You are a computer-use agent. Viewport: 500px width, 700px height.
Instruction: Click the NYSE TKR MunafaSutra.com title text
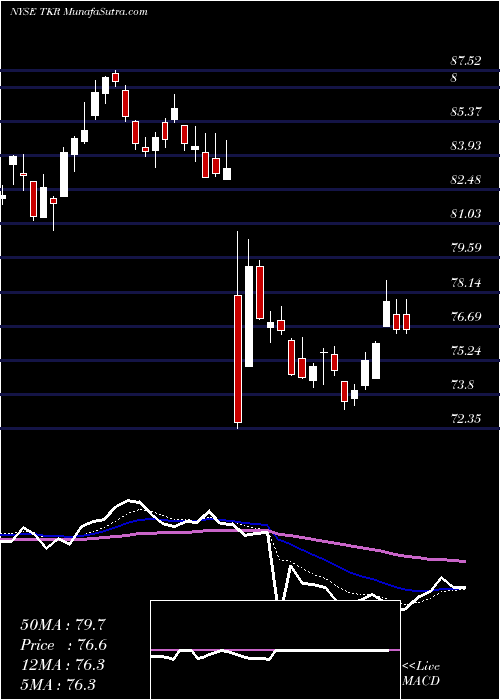pyautogui.click(x=78, y=12)
